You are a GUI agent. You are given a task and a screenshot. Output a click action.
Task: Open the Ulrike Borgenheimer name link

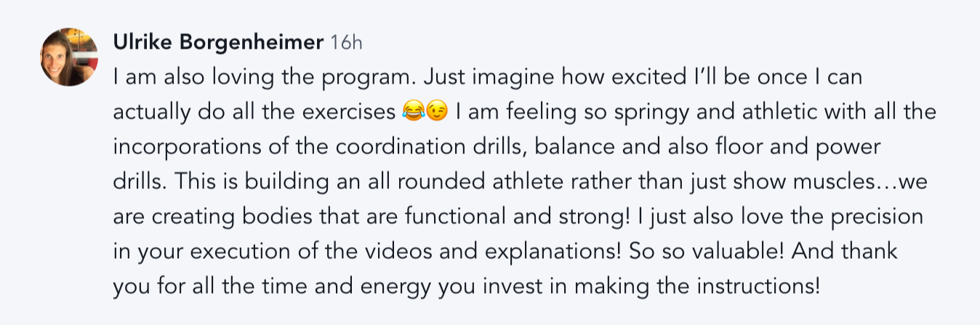click(218, 43)
